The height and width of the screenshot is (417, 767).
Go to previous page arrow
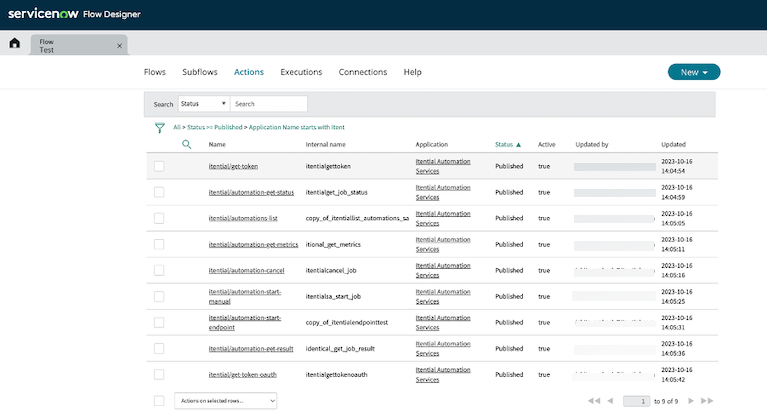tap(611, 401)
